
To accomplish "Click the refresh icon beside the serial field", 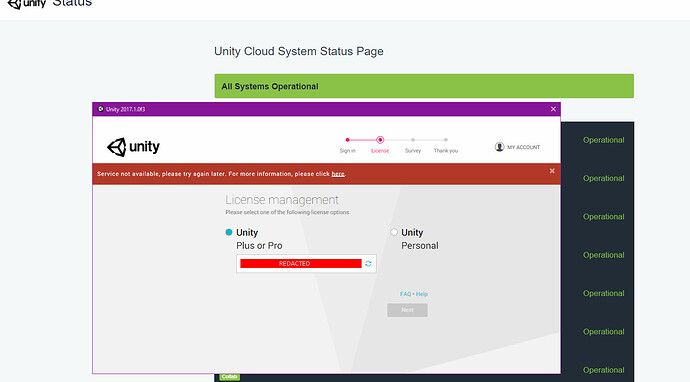I will pyautogui.click(x=368, y=264).
